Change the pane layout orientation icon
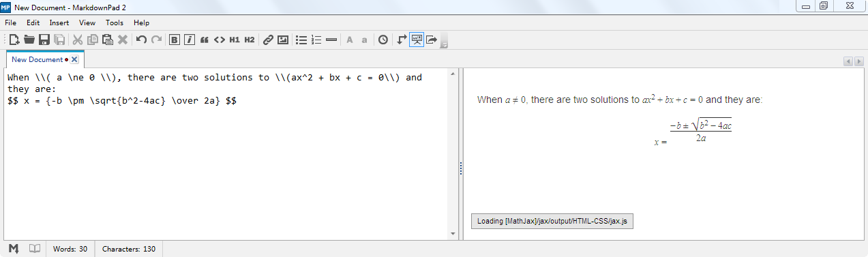 point(402,40)
